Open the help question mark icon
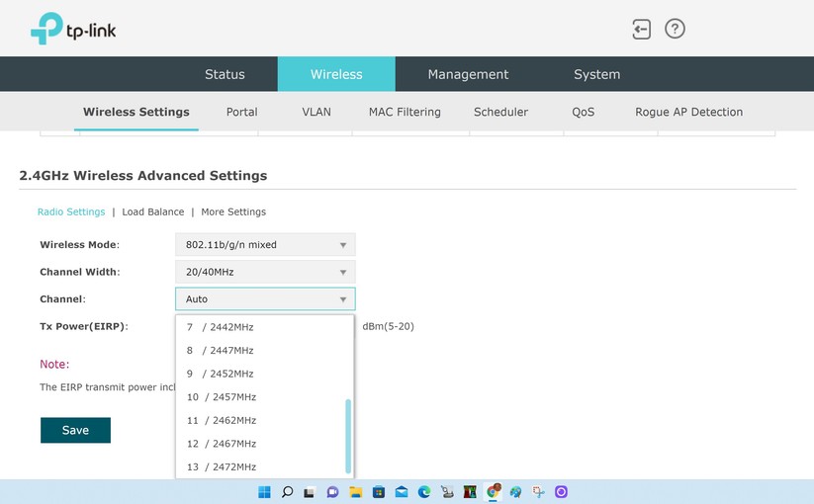 coord(675,30)
